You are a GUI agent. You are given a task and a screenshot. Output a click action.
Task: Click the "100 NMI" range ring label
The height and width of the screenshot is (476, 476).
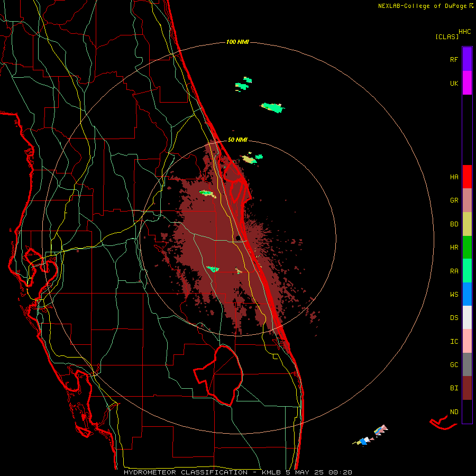coord(237,42)
